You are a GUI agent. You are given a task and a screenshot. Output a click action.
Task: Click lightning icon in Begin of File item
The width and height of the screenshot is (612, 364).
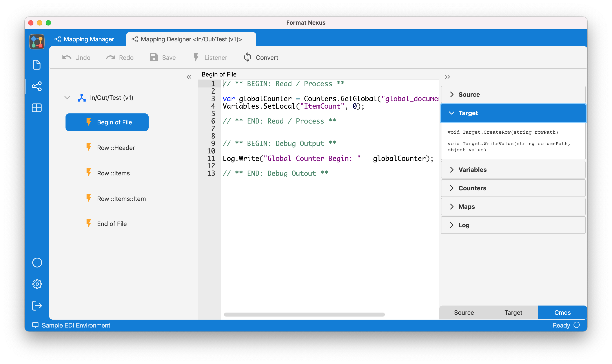click(x=89, y=122)
